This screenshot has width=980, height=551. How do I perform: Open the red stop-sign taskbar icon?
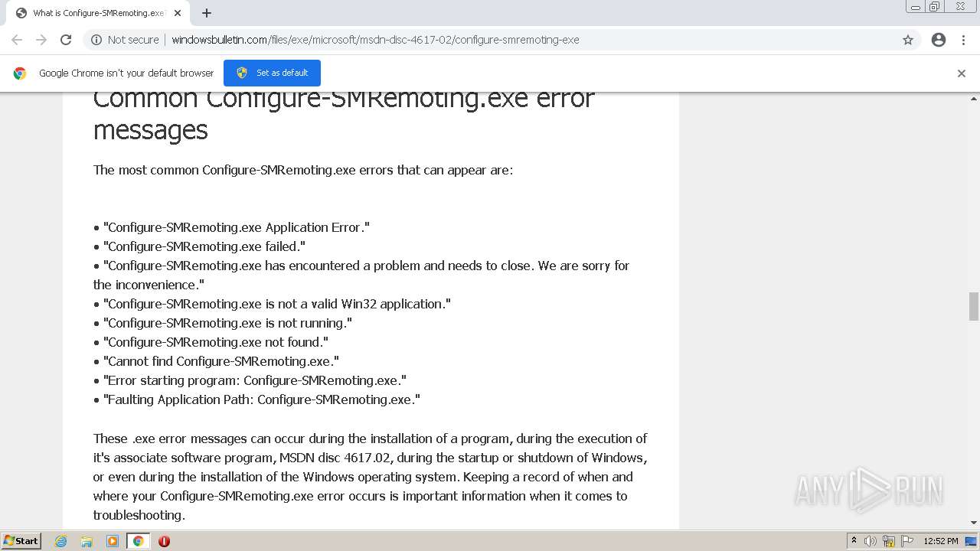[x=164, y=541]
